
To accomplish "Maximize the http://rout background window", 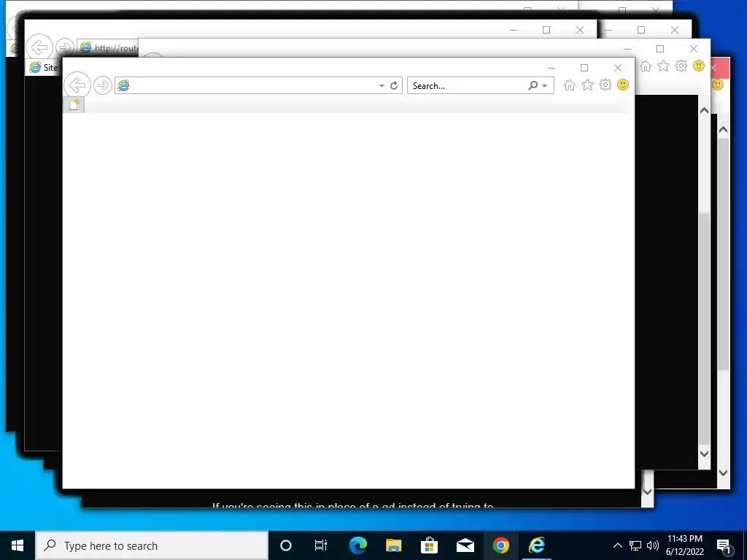I will [x=546, y=30].
